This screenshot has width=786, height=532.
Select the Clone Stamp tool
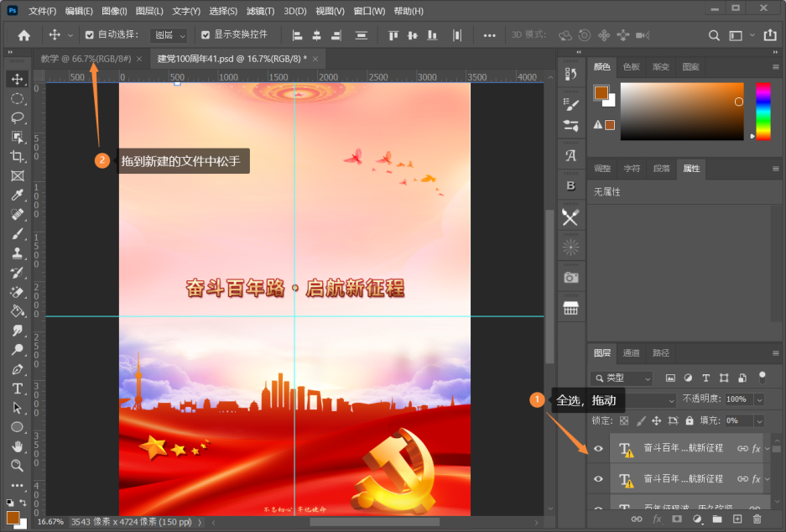coord(17,253)
